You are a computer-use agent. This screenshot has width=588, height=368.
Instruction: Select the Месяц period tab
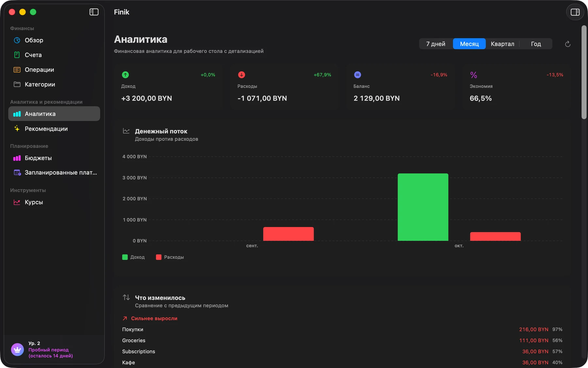(469, 44)
